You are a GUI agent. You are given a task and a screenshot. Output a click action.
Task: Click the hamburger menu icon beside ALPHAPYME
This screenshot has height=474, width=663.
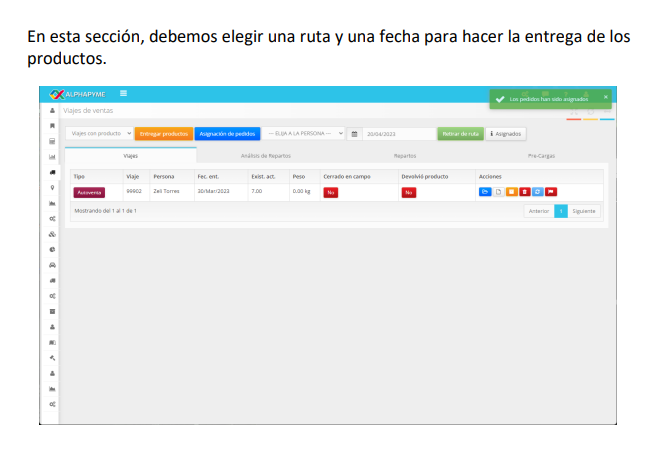click(x=124, y=93)
